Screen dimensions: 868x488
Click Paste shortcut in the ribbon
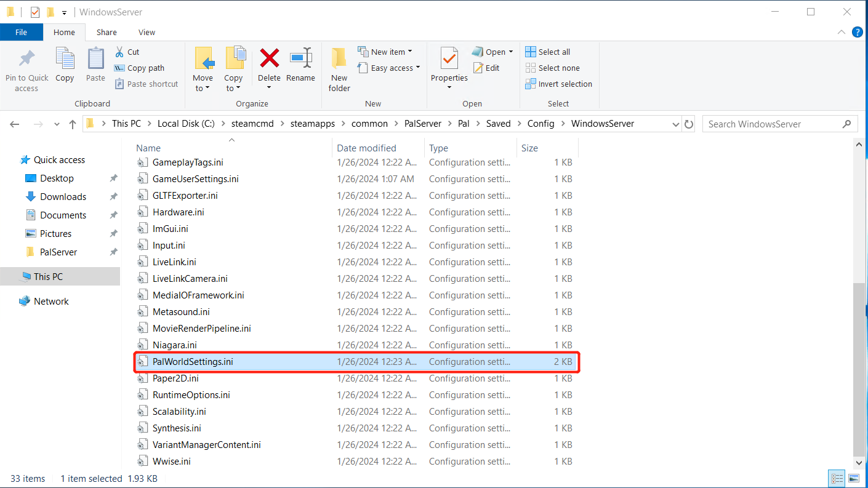146,84
